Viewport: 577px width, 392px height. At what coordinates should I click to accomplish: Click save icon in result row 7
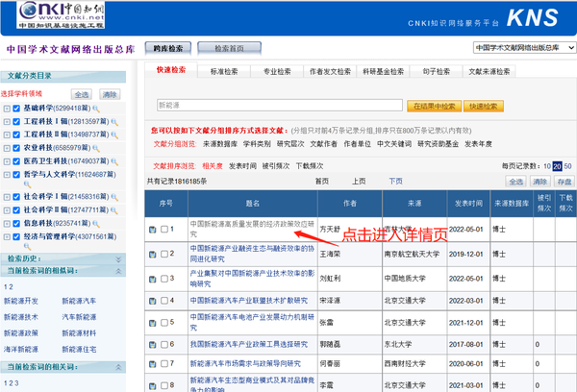pyautogui.click(x=152, y=364)
